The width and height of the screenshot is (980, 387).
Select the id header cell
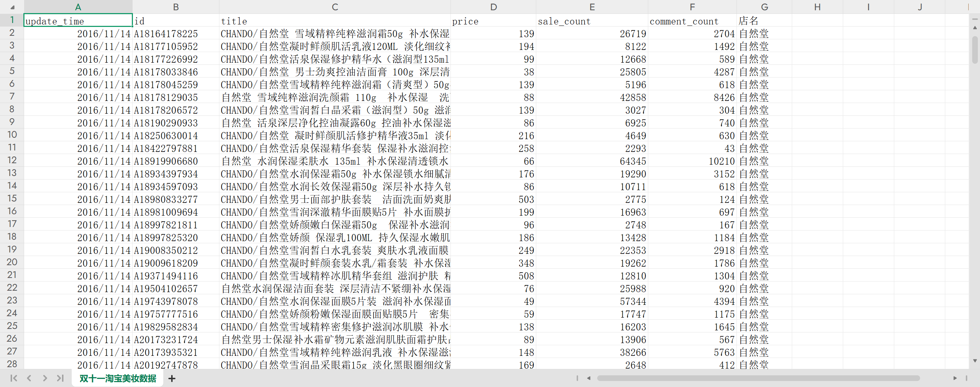coord(176,21)
